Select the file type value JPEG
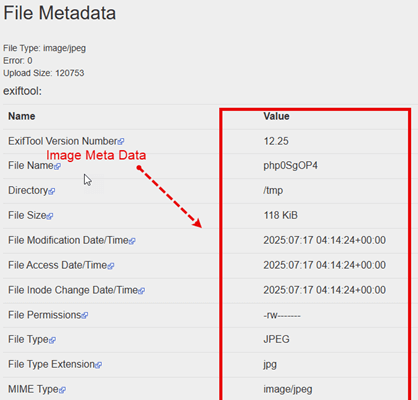 (276, 340)
